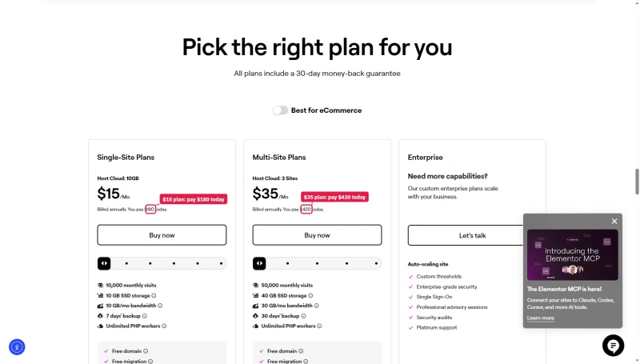Click info icon next to 30 days' backup

pyautogui.click(x=303, y=316)
